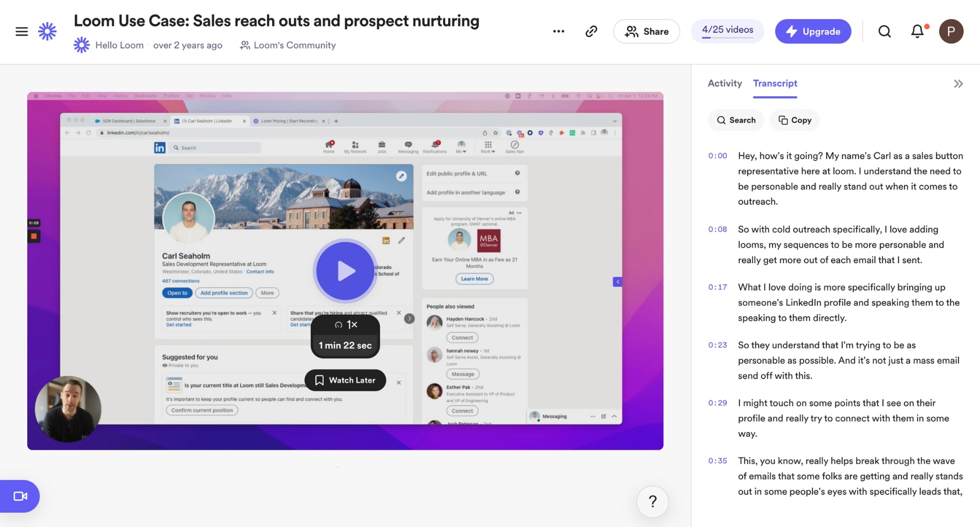
Task: Click transcript line 'Hey, how's it going?'
Action: click(851, 178)
